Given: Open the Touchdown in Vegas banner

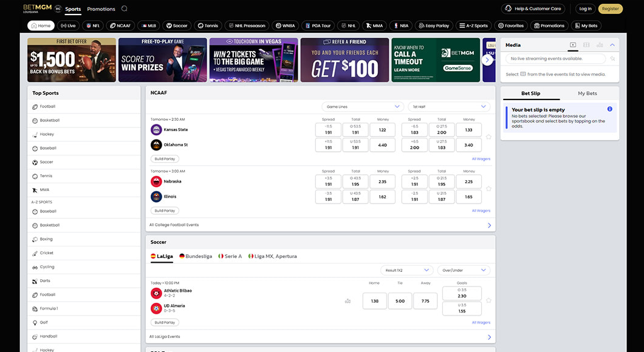Looking at the screenshot, I should [x=253, y=60].
